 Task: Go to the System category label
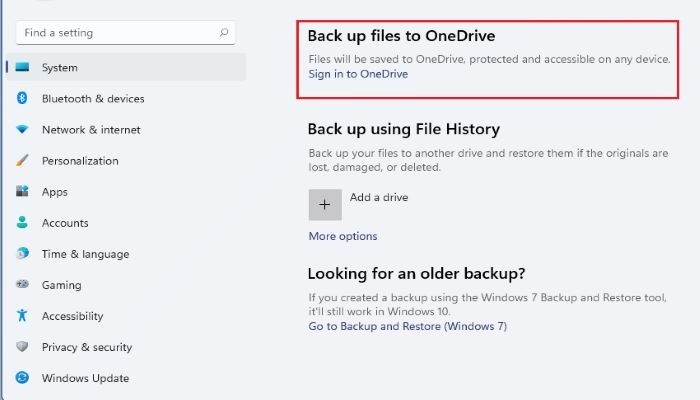tap(59, 68)
